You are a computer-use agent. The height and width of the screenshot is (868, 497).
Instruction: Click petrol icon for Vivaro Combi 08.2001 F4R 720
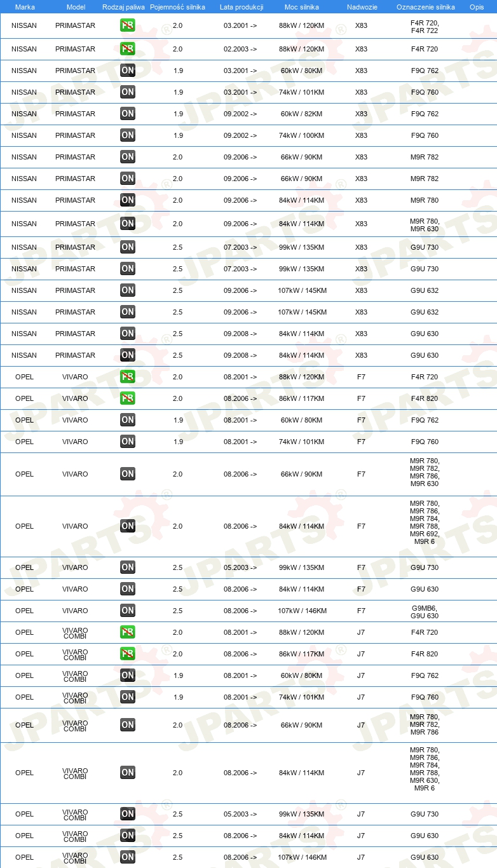click(x=128, y=632)
